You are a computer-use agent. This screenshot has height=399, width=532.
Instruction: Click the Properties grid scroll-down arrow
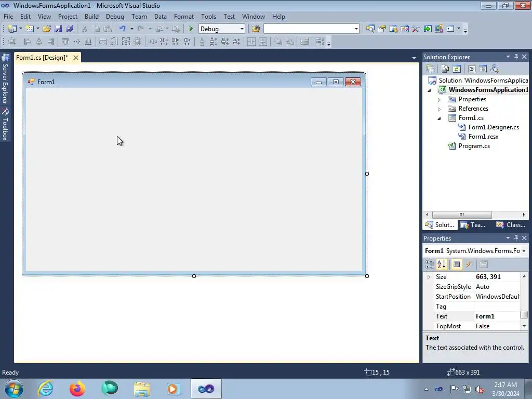[524, 326]
